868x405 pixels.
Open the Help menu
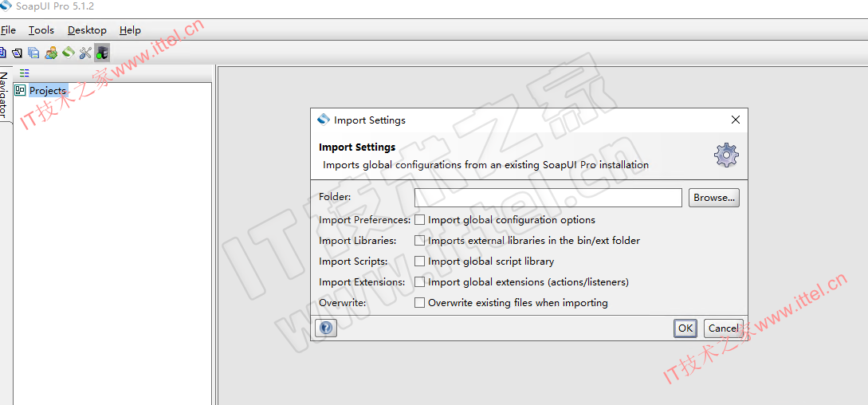(x=130, y=30)
